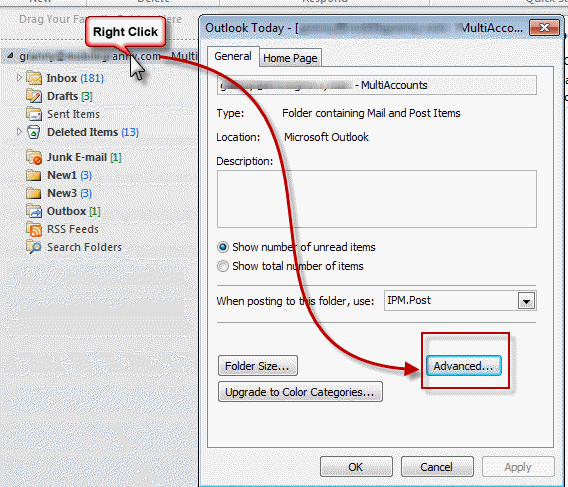
Task: Select Deleted Items (13) label
Action: tap(93, 132)
